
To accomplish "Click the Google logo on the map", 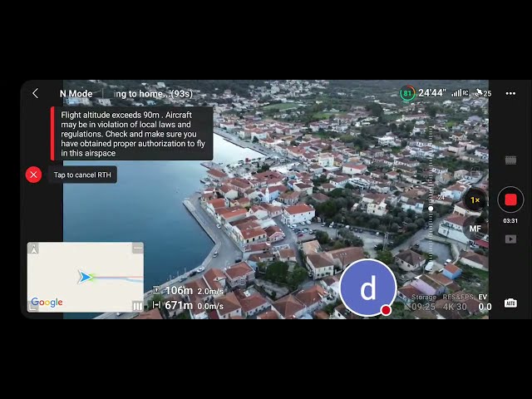I will pyautogui.click(x=47, y=302).
